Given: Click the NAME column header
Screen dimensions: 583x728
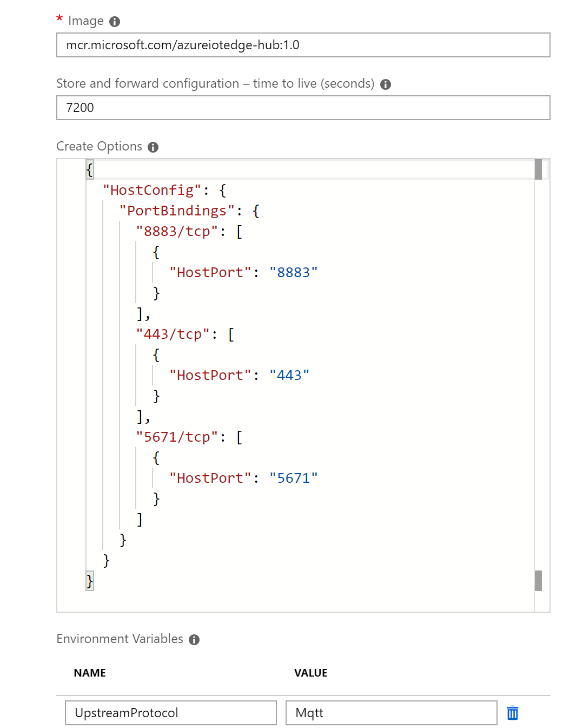Looking at the screenshot, I should [x=89, y=673].
